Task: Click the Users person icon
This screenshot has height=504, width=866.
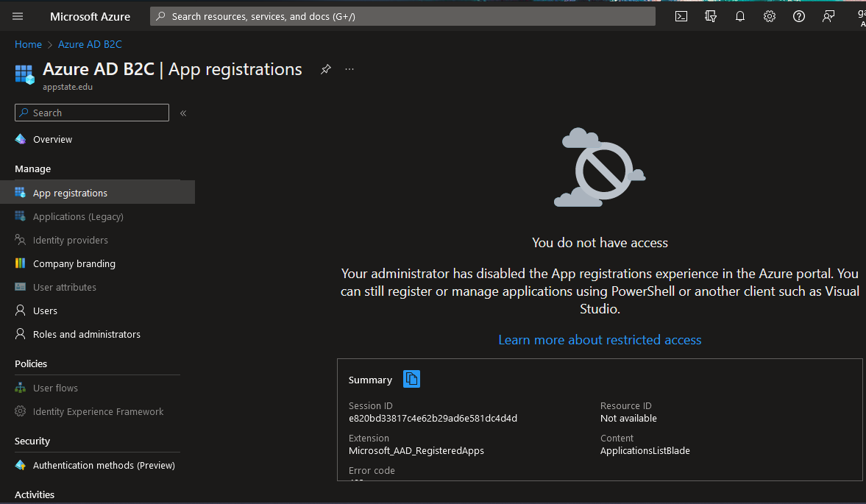Action: [21, 310]
